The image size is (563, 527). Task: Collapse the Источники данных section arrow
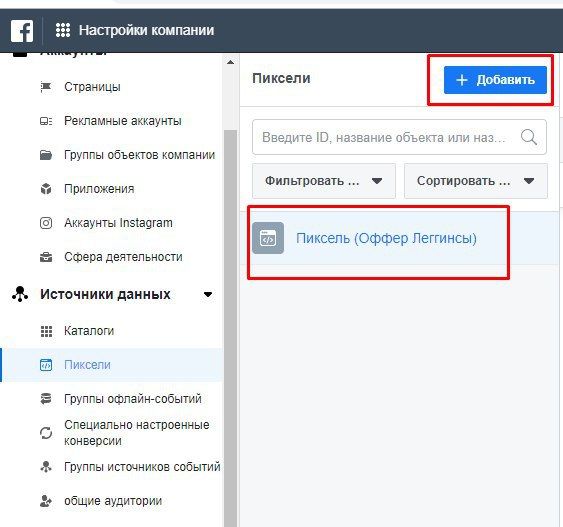coord(208,294)
